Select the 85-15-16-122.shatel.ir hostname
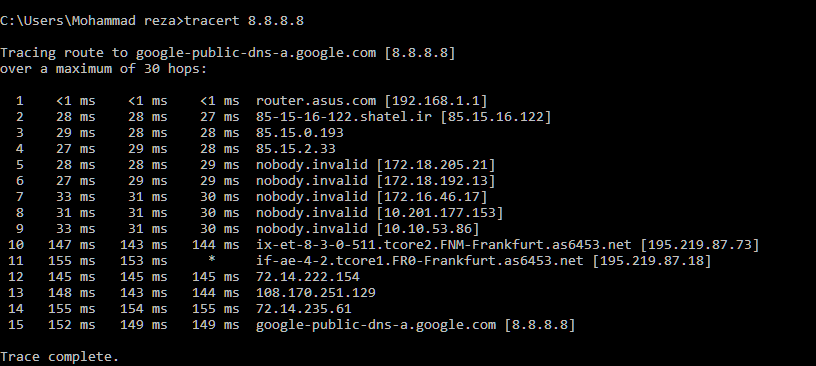The width and height of the screenshot is (816, 366). pos(343,117)
